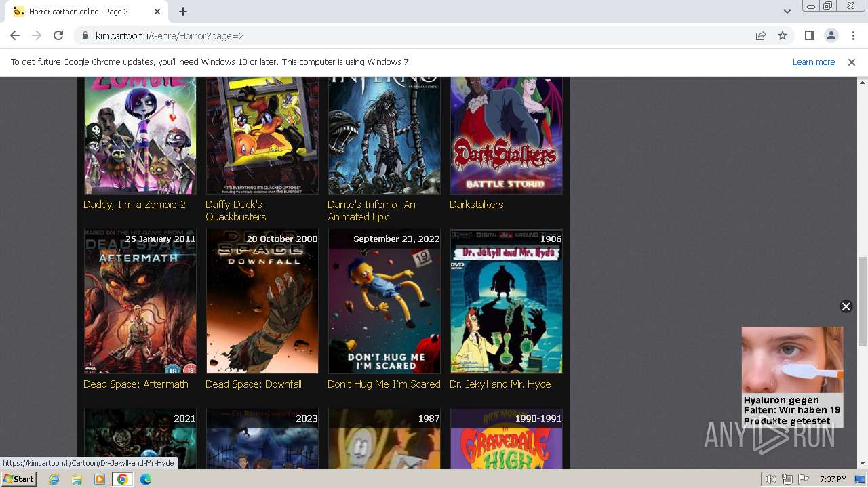Open Action Center flag icon
Image resolution: width=868 pixels, height=488 pixels.
[804, 479]
